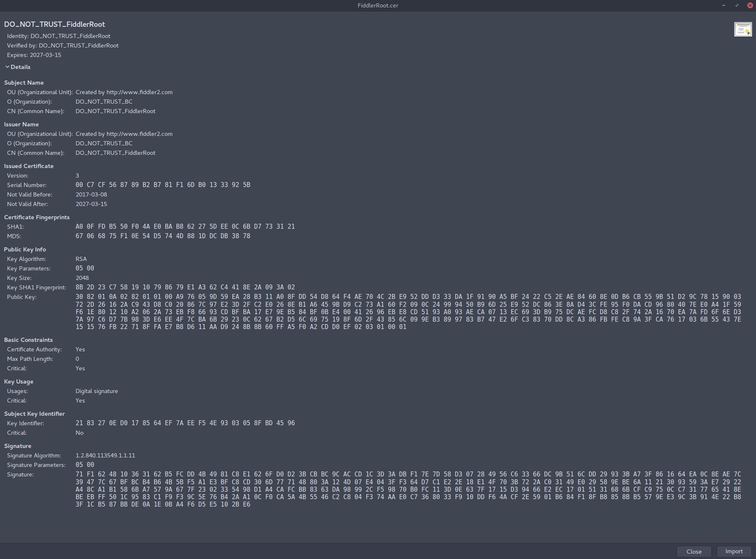The height and width of the screenshot is (559, 756).
Task: Select the Subject Key Identifier heading
Action: [x=34, y=414]
